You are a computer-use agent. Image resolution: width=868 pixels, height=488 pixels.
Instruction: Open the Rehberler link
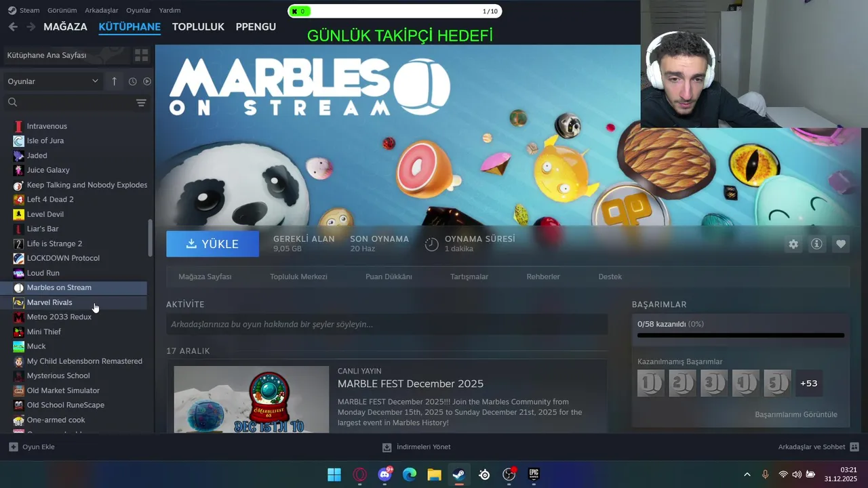pos(543,277)
